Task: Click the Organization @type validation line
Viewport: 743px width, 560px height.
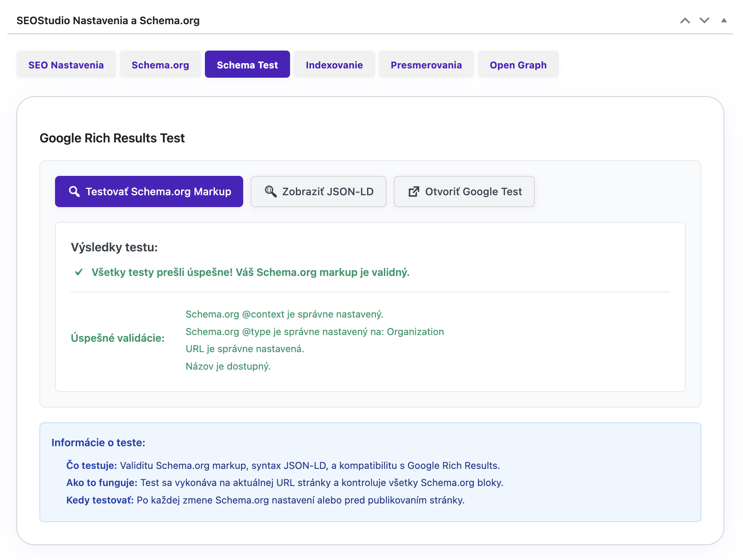Action: (315, 332)
